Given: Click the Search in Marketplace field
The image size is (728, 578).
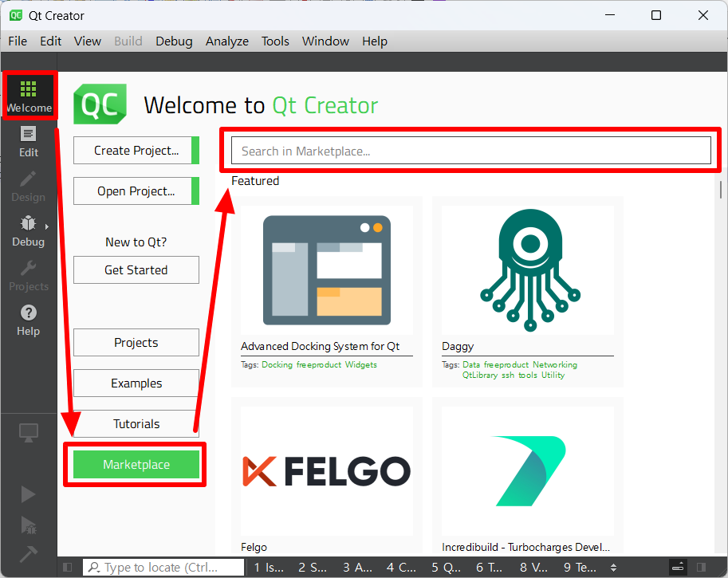Looking at the screenshot, I should [470, 151].
